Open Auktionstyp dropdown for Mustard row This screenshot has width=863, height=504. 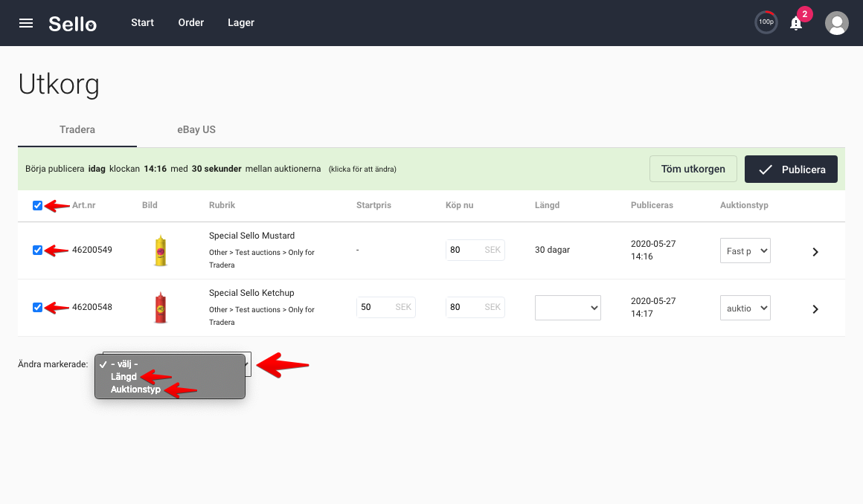[x=745, y=251]
